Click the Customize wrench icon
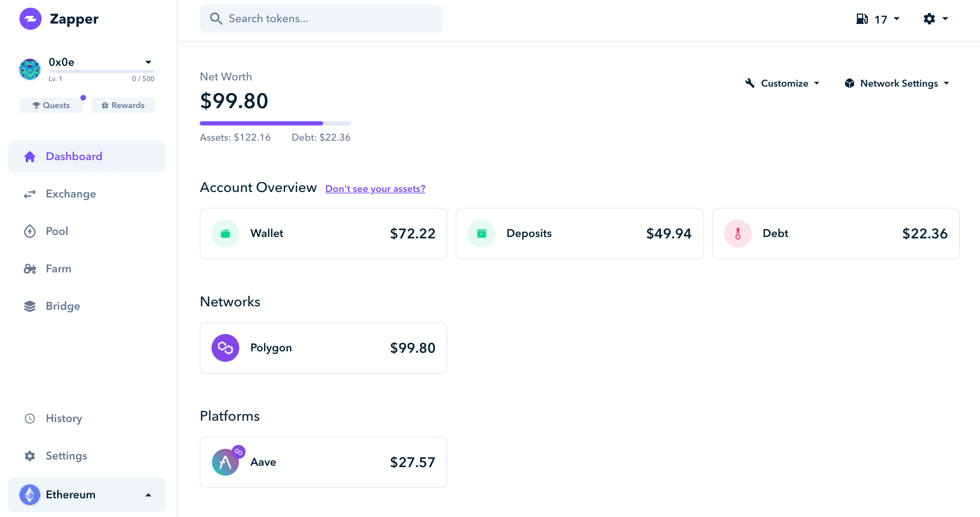The height and width of the screenshot is (517, 980). tap(750, 83)
